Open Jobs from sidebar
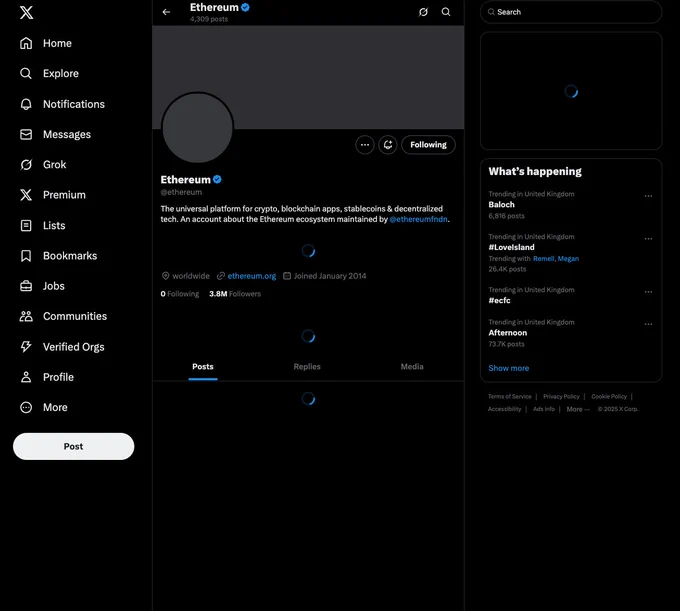Screen dimensions: 680x611 point(42,286)
